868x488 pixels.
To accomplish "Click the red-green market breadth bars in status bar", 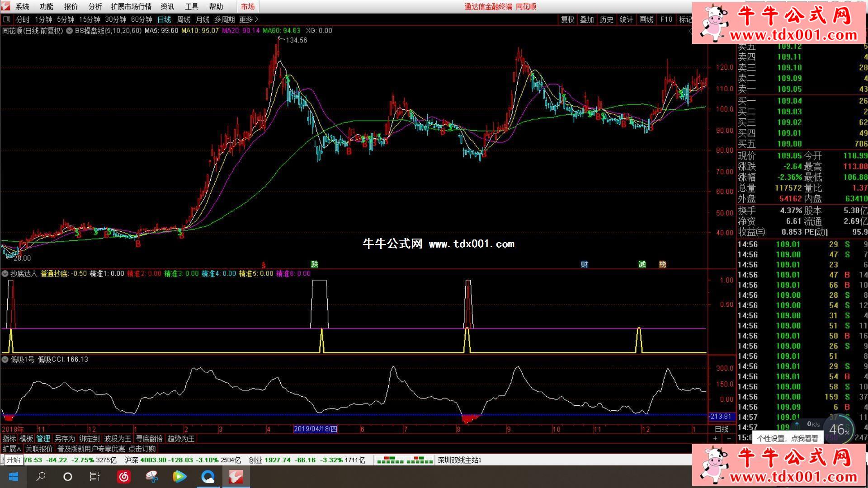I will pyautogui.click(x=405, y=460).
